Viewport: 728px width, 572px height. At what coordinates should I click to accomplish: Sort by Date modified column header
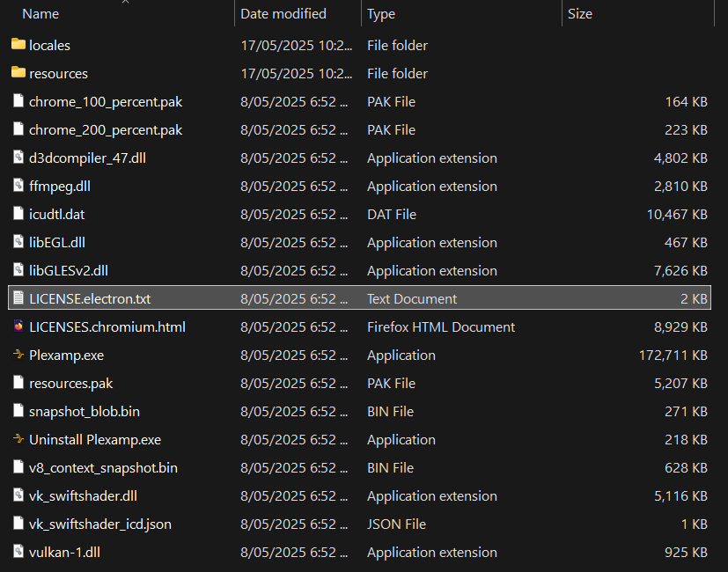(283, 14)
